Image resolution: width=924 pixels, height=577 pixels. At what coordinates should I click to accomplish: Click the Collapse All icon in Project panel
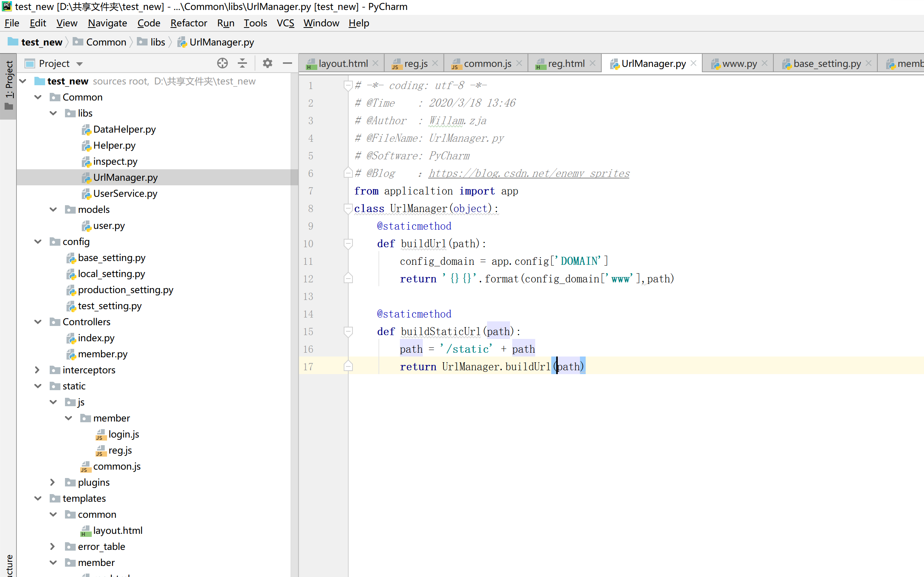(242, 63)
